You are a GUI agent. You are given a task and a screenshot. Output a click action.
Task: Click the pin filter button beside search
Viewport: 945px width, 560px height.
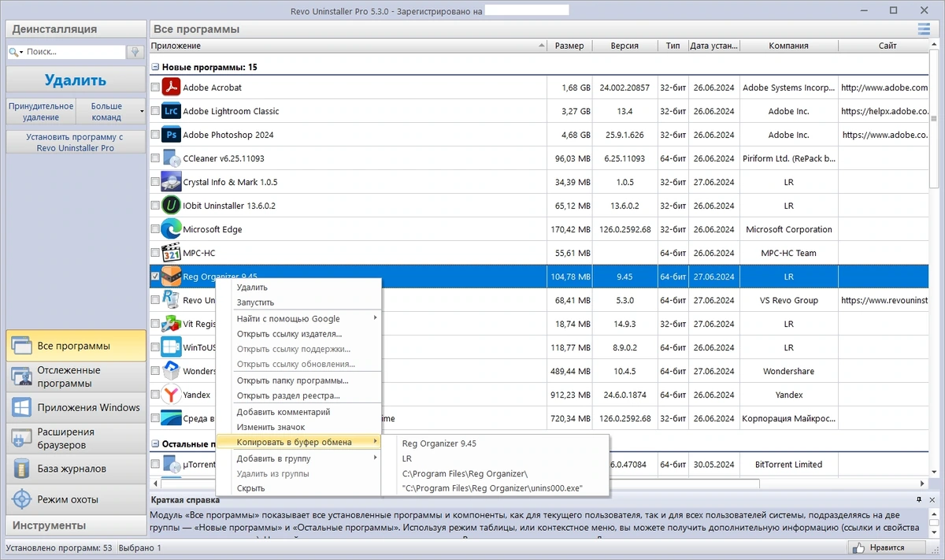(x=135, y=52)
